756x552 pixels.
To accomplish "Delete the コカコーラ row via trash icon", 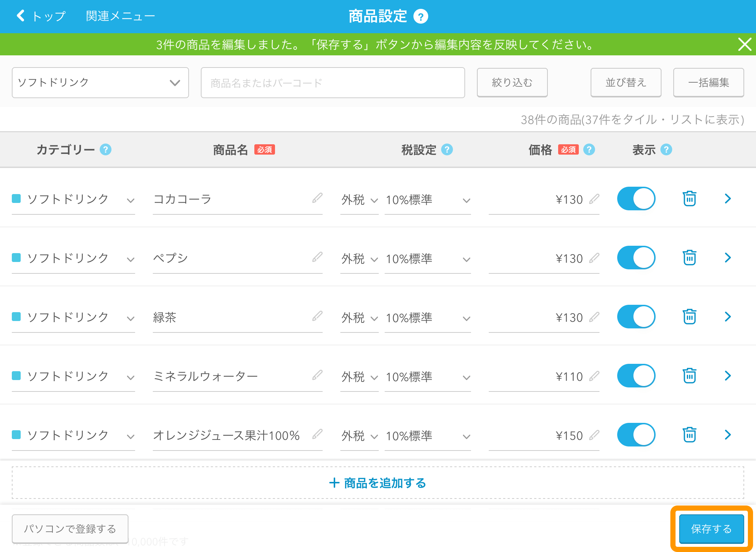I will click(x=689, y=199).
